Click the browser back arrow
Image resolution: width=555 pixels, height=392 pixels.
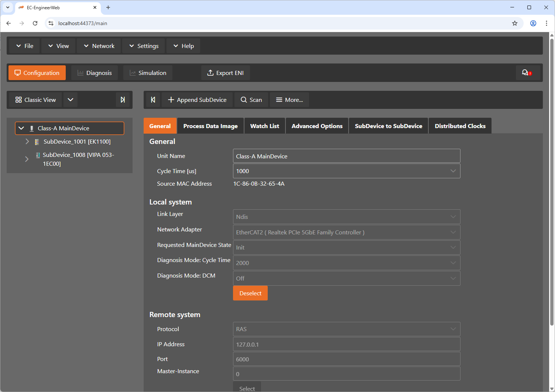[8, 23]
